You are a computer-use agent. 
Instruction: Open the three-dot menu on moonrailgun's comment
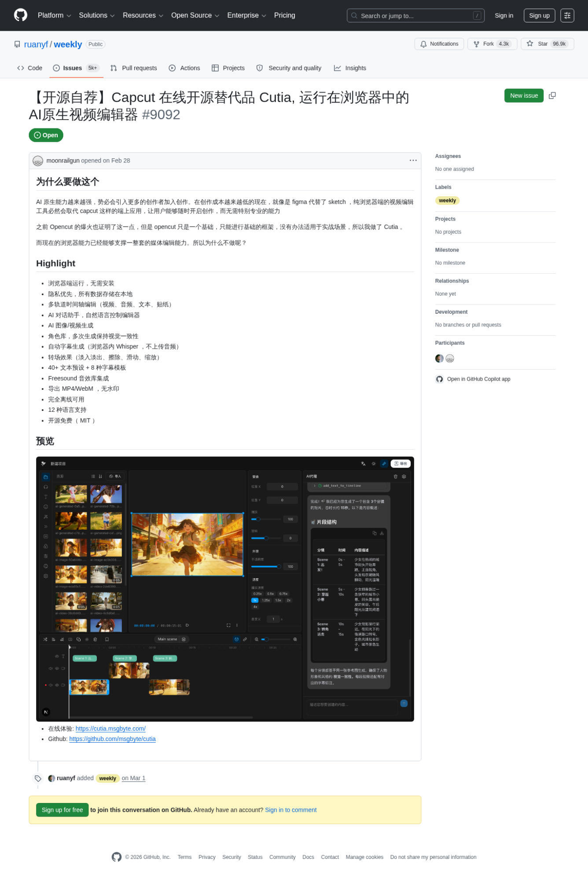(x=413, y=160)
